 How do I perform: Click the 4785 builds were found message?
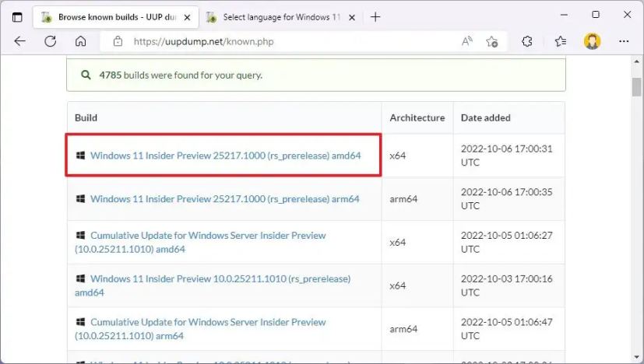click(x=181, y=75)
